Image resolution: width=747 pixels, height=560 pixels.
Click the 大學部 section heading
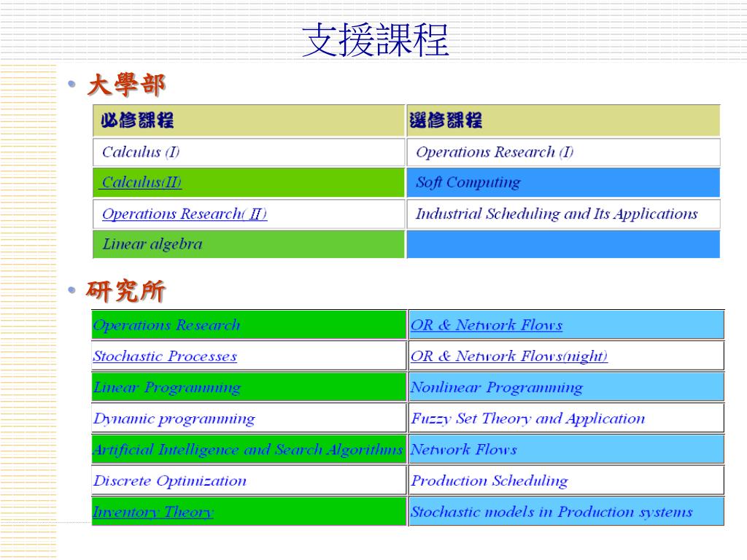point(127,85)
